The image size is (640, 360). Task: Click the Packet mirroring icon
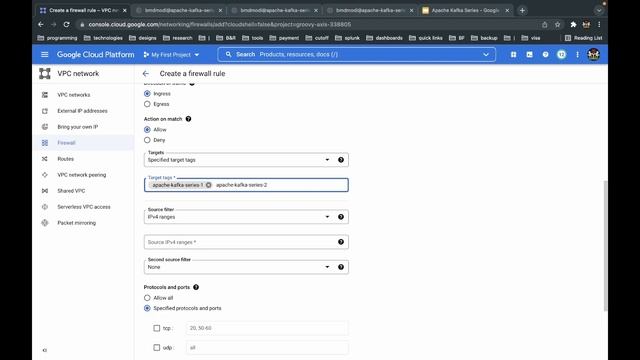[44, 223]
